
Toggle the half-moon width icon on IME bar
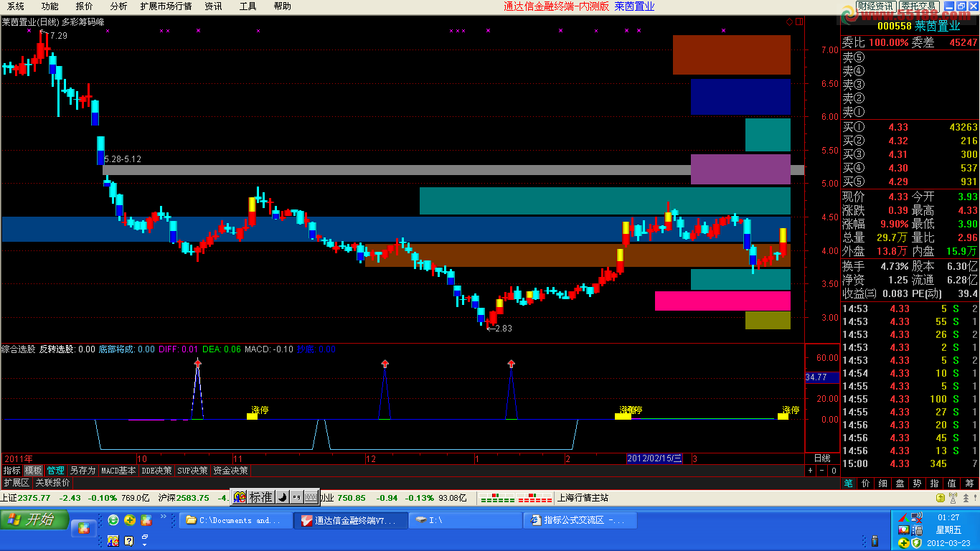282,497
